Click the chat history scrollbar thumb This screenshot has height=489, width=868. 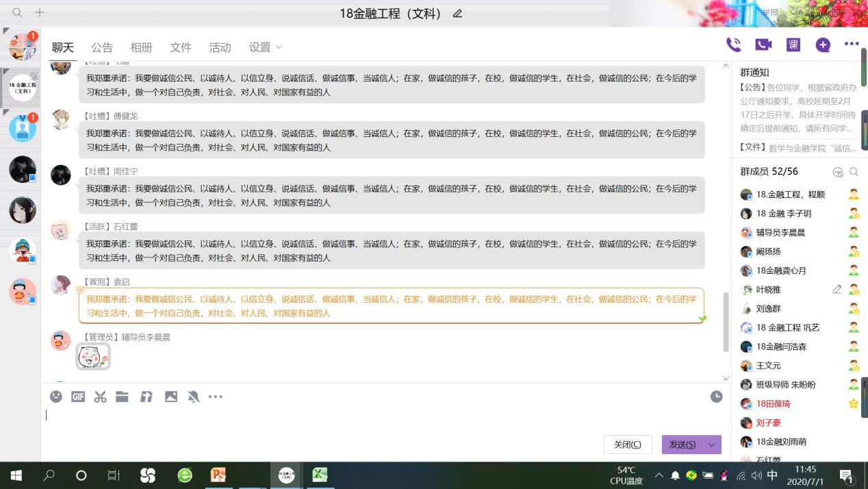[726, 322]
